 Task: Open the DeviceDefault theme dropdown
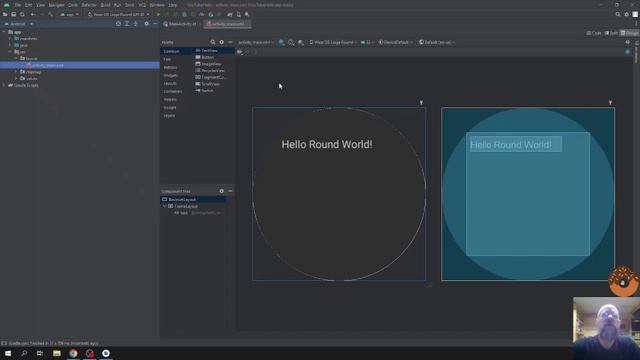point(396,42)
